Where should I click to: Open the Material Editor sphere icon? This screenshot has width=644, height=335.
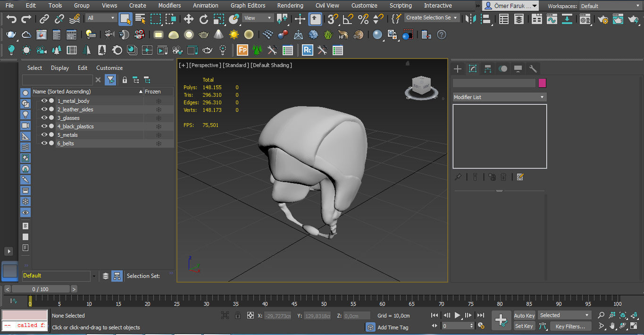click(585, 19)
